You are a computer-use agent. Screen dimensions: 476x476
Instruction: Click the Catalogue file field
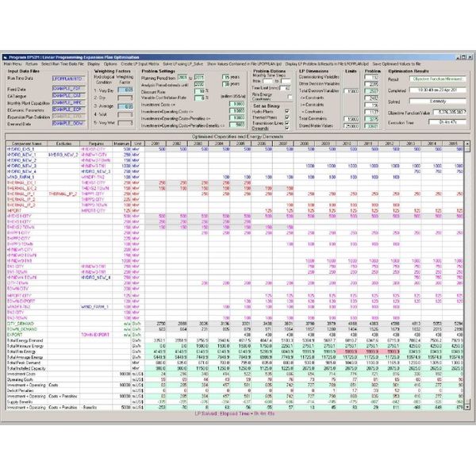point(69,96)
